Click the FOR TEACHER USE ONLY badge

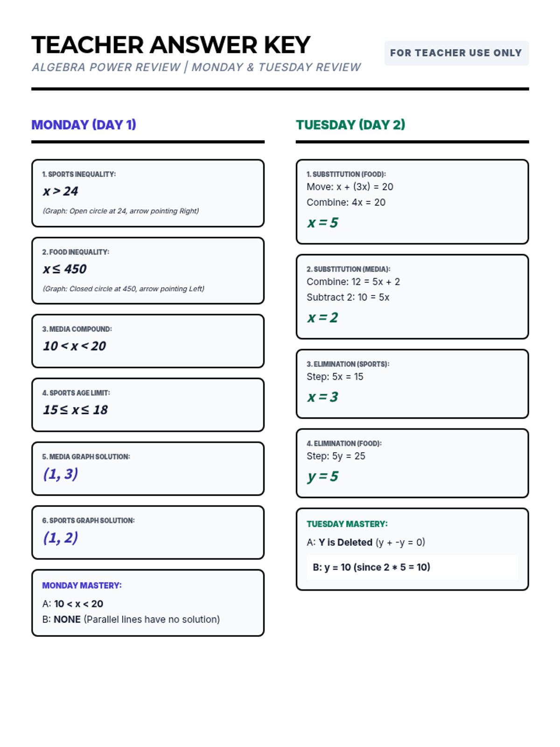pos(456,53)
